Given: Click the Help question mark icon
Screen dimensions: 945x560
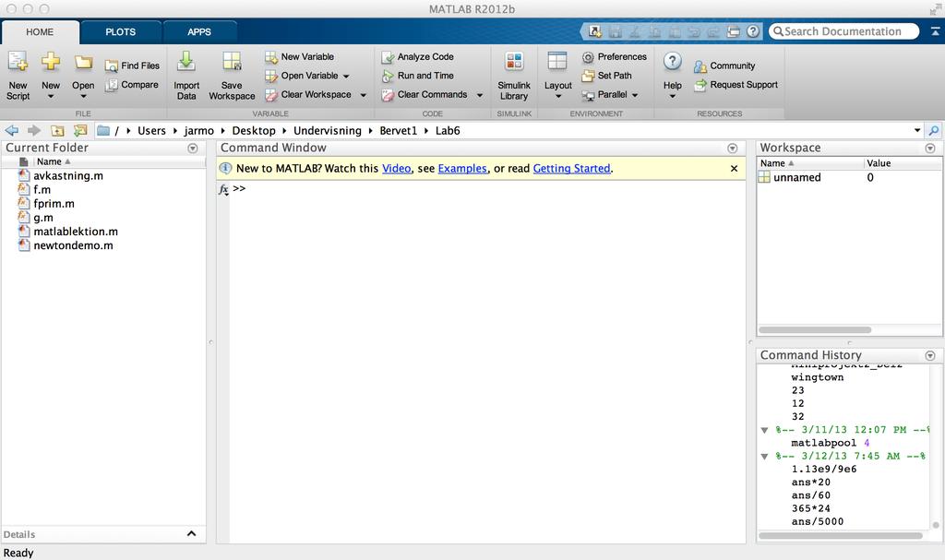Looking at the screenshot, I should click(673, 62).
